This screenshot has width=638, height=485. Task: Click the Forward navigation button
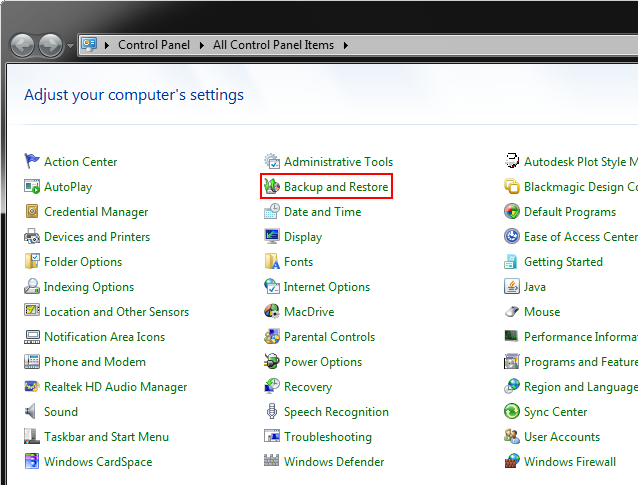pyautogui.click(x=49, y=45)
